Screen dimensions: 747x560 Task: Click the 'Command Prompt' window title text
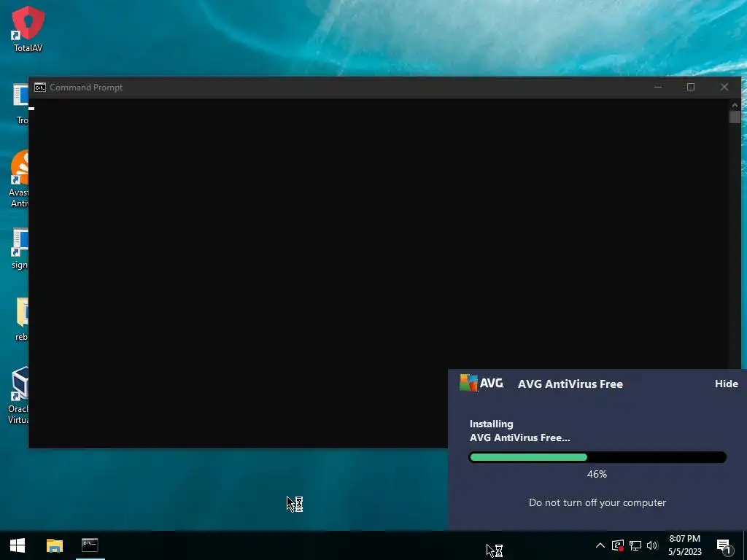pyautogui.click(x=86, y=87)
